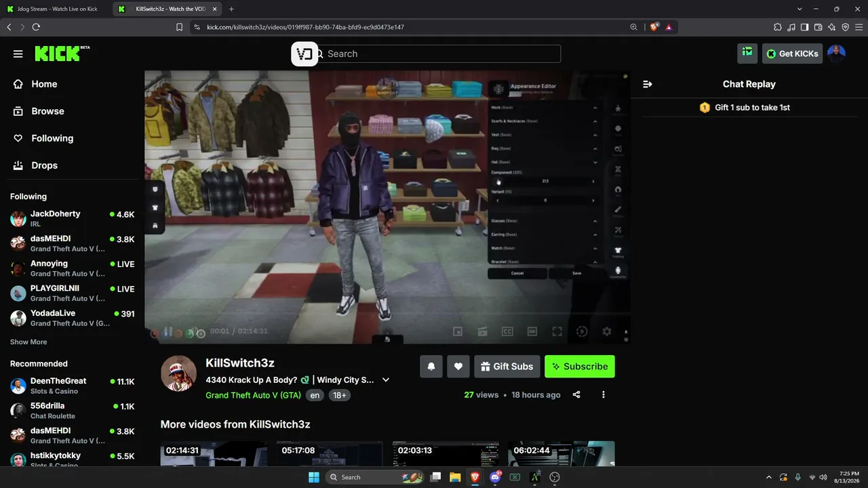Open DeenTheGreat's recommended channel

click(73, 386)
